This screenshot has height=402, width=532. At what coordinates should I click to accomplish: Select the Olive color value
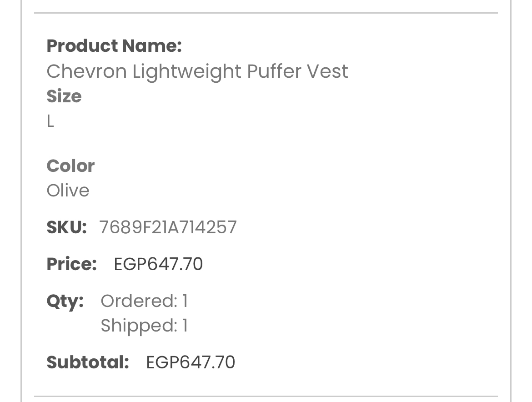[x=68, y=191]
